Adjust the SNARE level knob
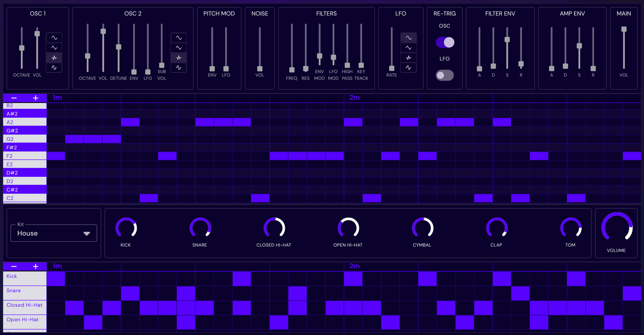644x335 pixels. tap(200, 228)
